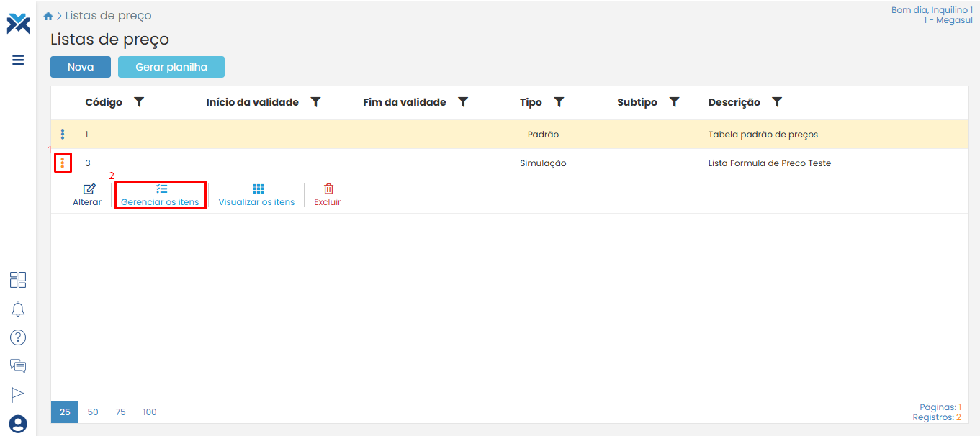
Task: Click the Gerar planilha button
Action: click(x=171, y=67)
